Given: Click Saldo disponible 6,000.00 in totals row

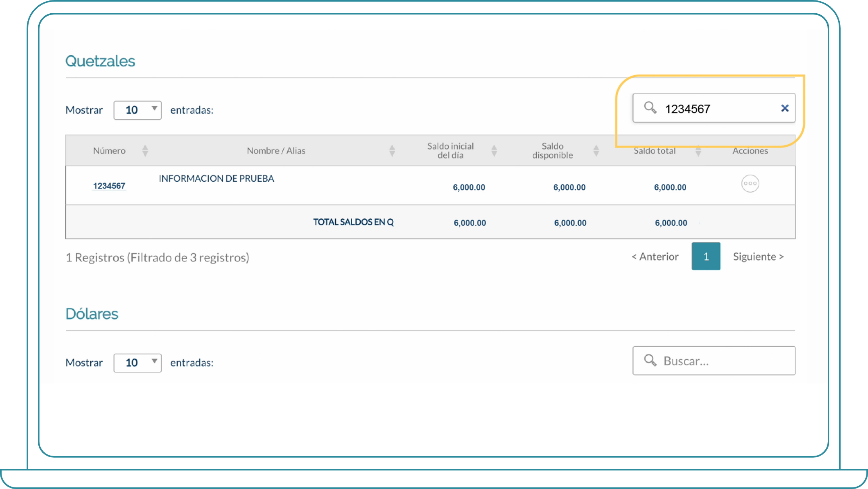Looking at the screenshot, I should (x=570, y=223).
